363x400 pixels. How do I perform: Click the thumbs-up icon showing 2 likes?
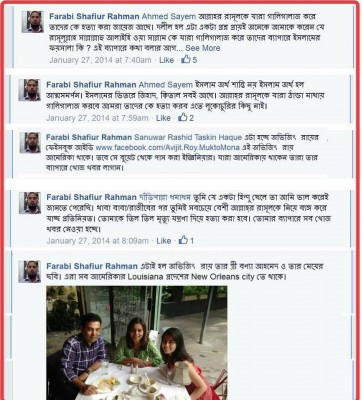(x=182, y=118)
